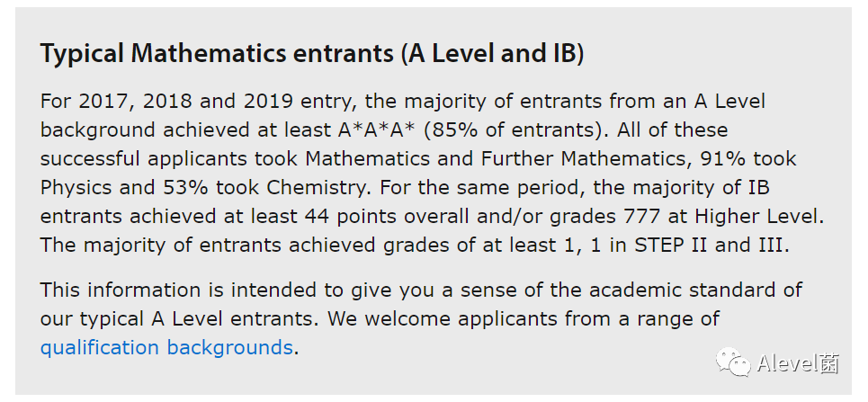This screenshot has height=402, width=868.
Task: Click the Higher Level text
Action: [x=759, y=216]
